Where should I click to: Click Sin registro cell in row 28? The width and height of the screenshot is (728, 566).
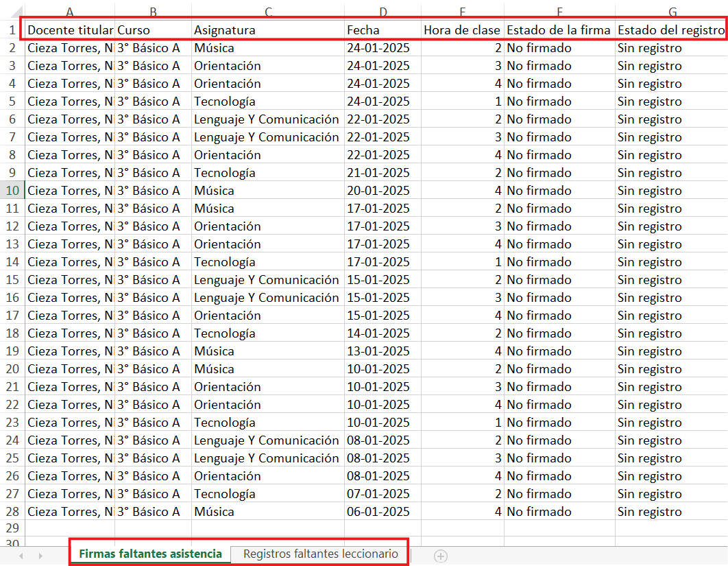(671, 512)
